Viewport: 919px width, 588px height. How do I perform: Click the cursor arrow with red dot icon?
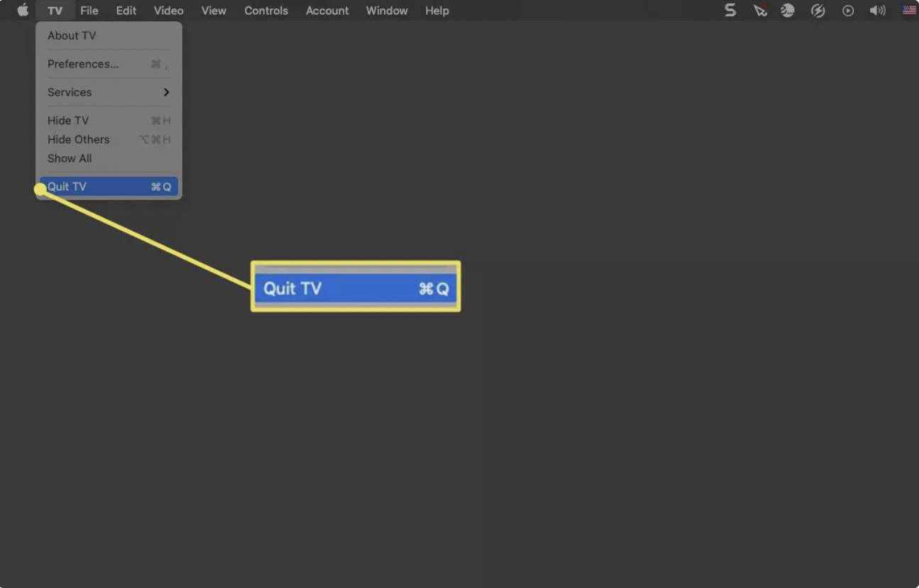coord(760,10)
